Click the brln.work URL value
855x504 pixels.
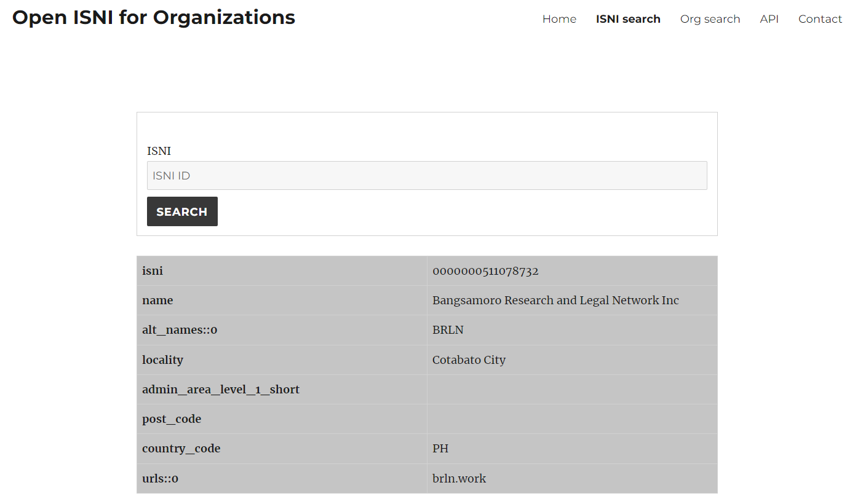(x=459, y=478)
